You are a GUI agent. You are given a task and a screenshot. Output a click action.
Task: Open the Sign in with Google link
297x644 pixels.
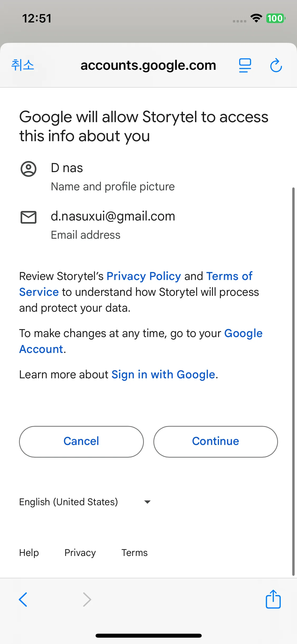[163, 375]
